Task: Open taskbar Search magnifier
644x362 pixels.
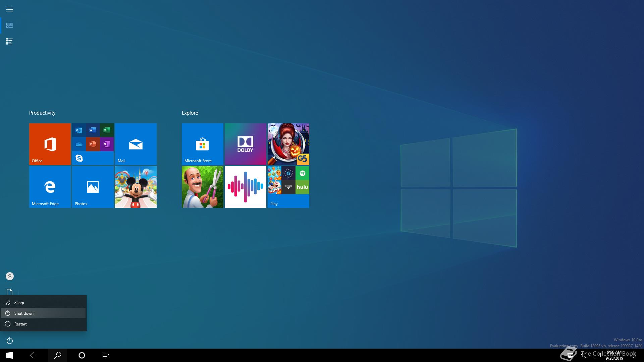Action: tap(58, 355)
